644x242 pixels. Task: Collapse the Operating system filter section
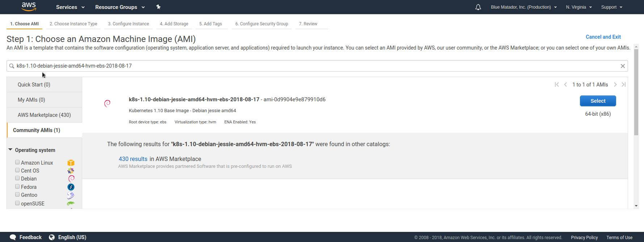pos(10,150)
